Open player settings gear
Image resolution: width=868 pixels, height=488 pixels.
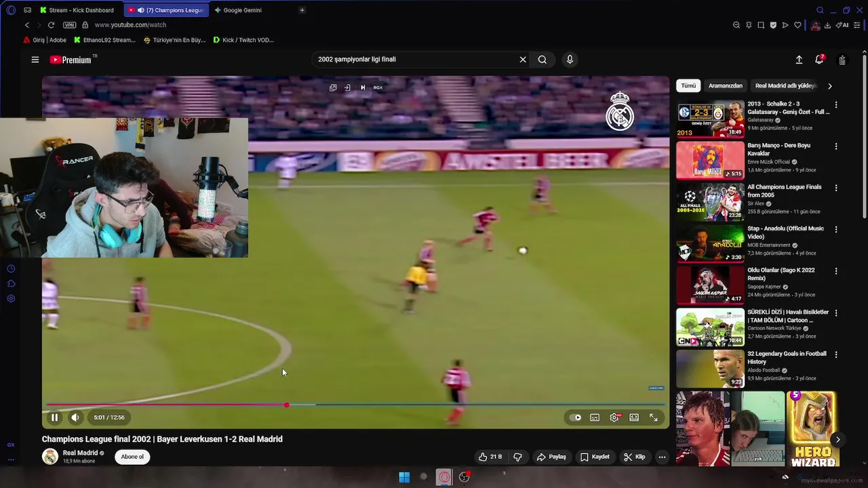(614, 418)
